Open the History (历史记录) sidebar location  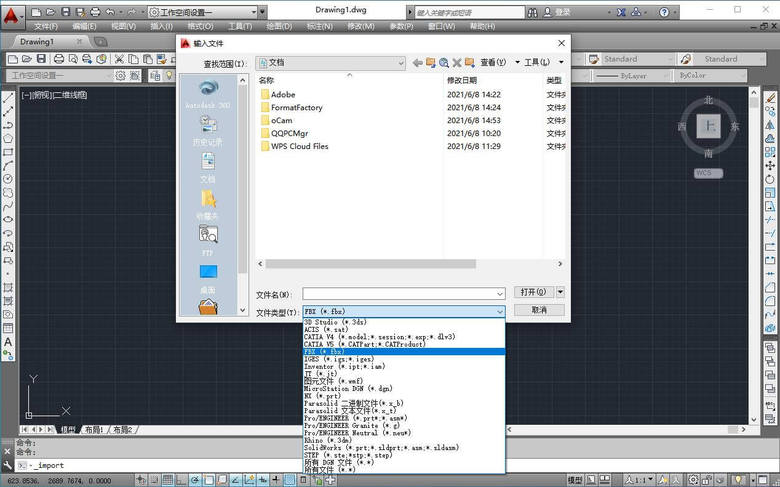tap(207, 129)
